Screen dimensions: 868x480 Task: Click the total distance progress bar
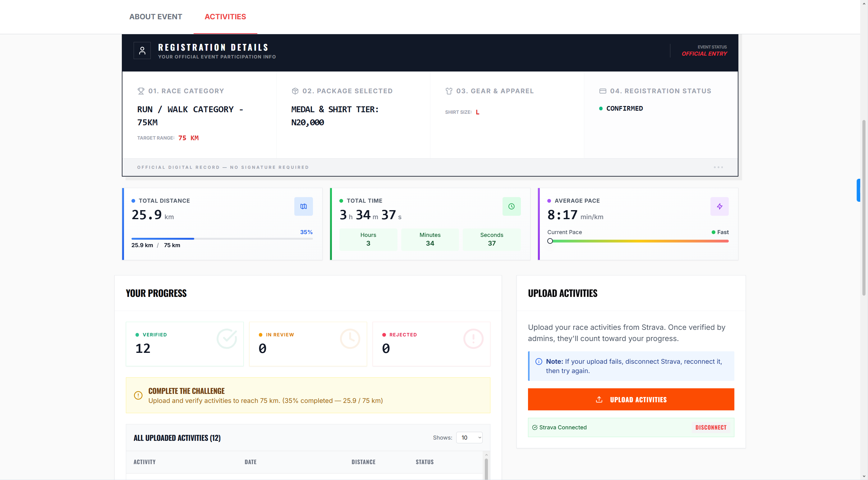(222, 239)
